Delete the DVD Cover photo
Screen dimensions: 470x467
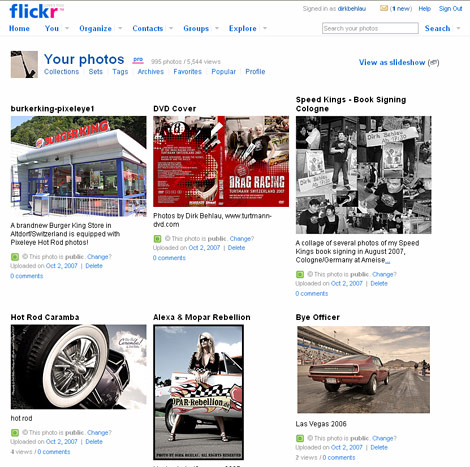pyautogui.click(x=236, y=248)
